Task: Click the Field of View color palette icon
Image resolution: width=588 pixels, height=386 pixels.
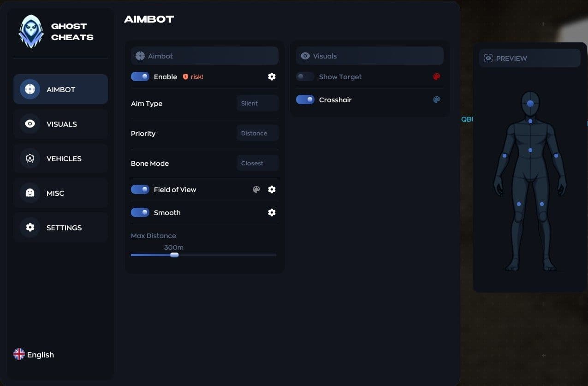Action: tap(256, 189)
